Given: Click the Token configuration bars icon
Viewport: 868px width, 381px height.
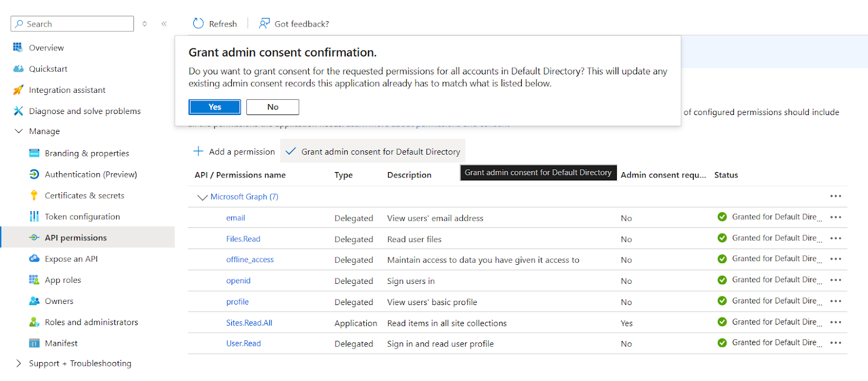Looking at the screenshot, I should point(34,217).
